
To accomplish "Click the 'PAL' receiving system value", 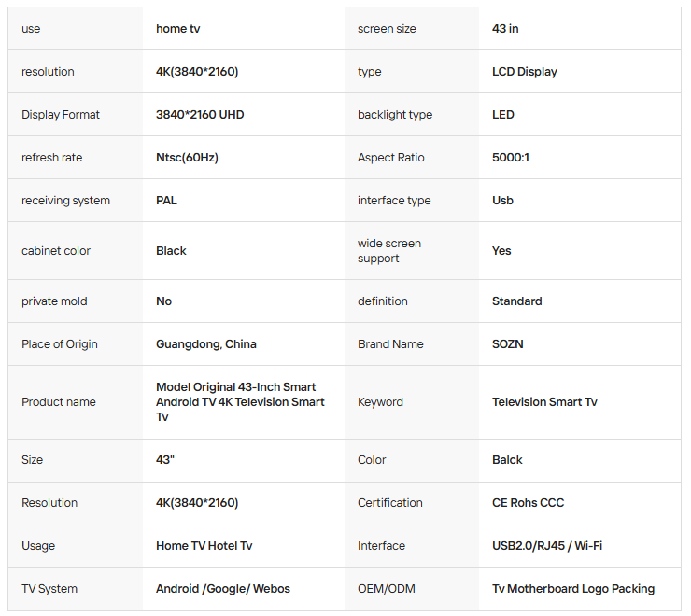I will pos(166,201).
